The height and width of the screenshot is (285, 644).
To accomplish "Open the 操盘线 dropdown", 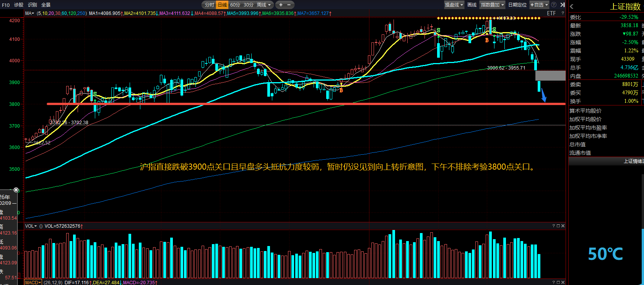I will (454, 5).
